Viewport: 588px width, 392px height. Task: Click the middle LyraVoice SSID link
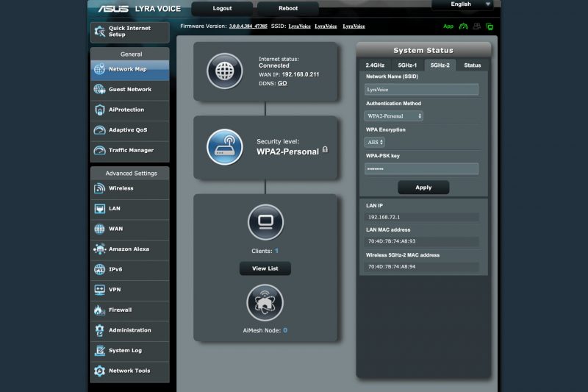pos(326,26)
